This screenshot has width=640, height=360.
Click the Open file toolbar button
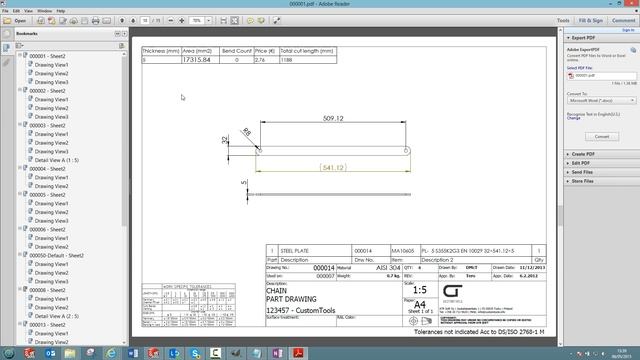[x=15, y=20]
